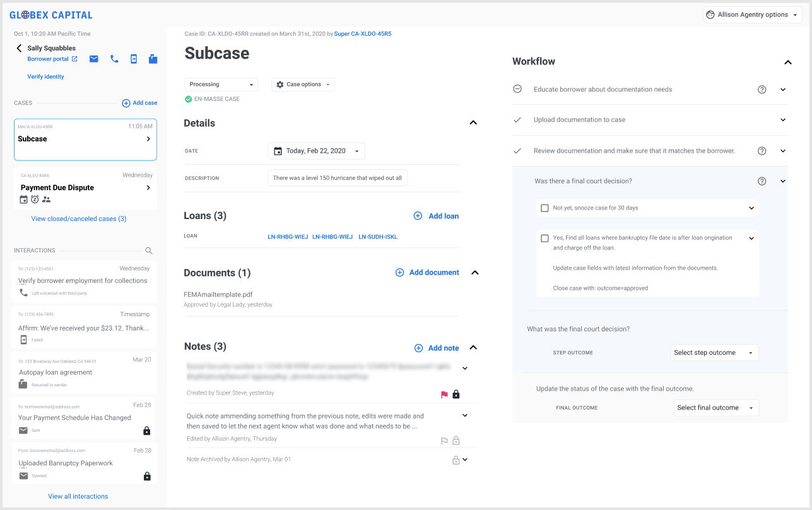Click the phone call icon for Sally Squabbles

tap(114, 59)
